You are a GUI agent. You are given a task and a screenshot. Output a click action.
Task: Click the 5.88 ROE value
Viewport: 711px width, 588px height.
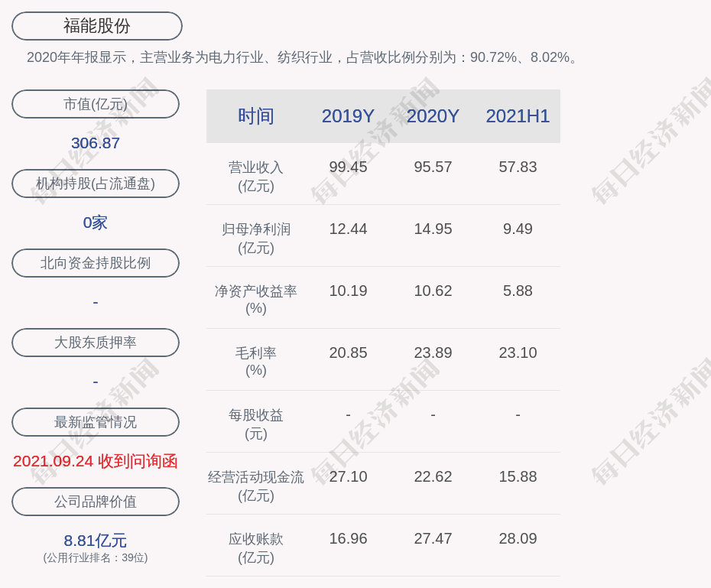(x=518, y=291)
